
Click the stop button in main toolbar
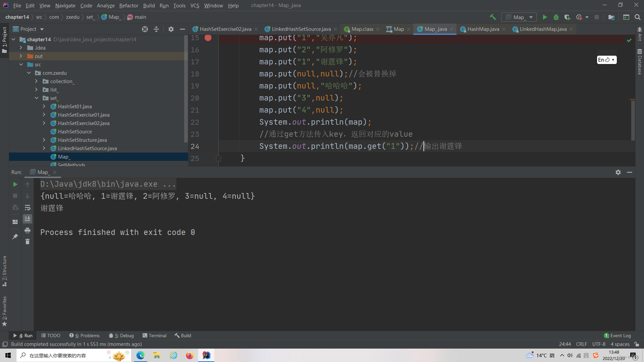point(597,17)
